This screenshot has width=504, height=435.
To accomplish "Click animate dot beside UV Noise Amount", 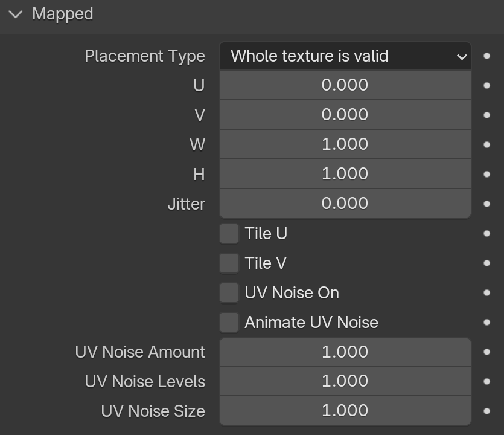I will coord(486,352).
